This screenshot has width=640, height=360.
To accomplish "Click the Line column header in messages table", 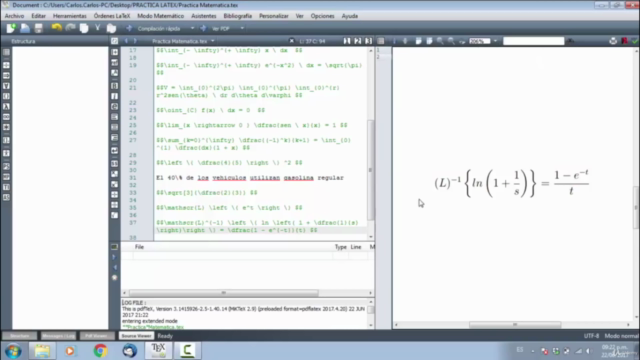I will (x=356, y=247).
